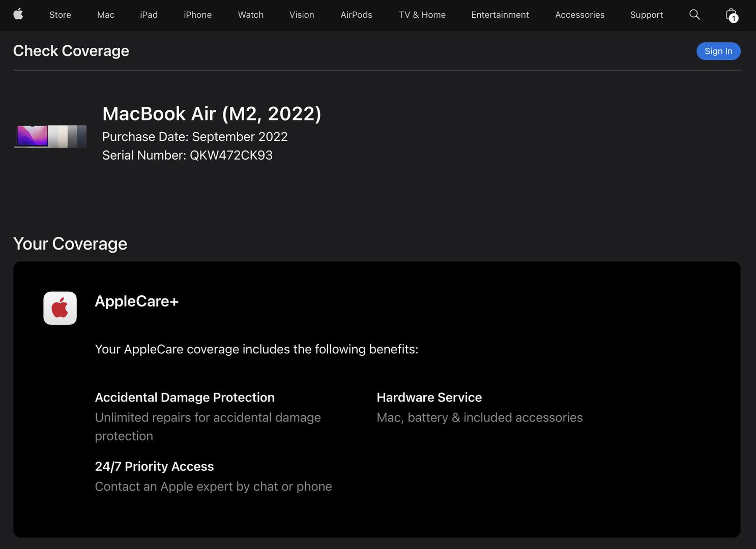Click the red AppleCare+ apple icon
The image size is (756, 549).
(60, 308)
